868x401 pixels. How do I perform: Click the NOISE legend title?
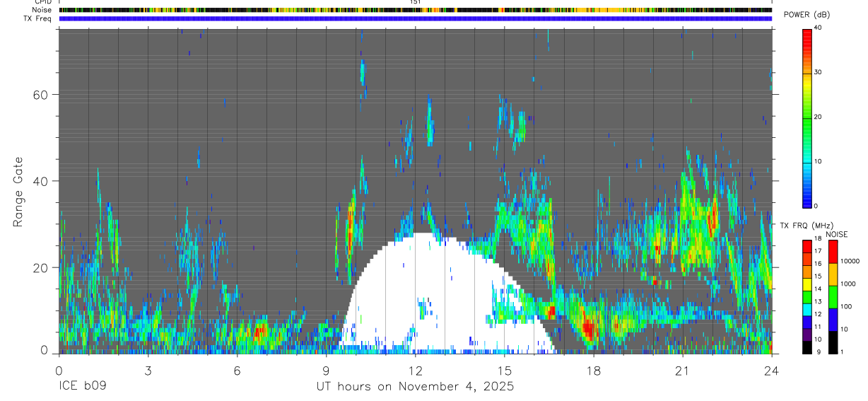point(837,234)
